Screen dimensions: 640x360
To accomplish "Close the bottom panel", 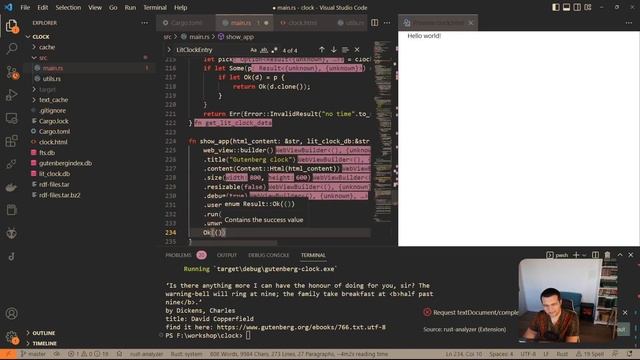I will (631, 255).
